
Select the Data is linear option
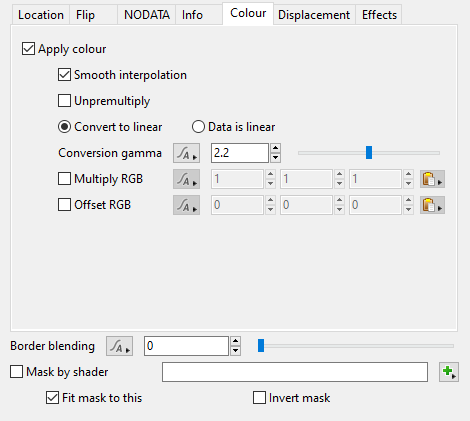tap(198, 127)
